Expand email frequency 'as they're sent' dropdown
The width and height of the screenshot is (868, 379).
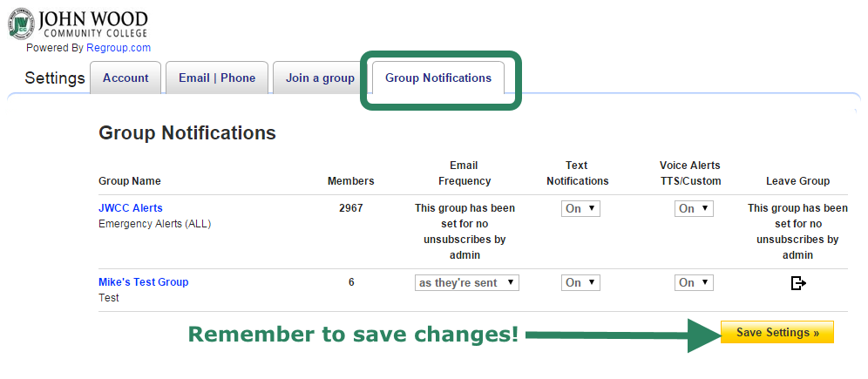pyautogui.click(x=466, y=283)
